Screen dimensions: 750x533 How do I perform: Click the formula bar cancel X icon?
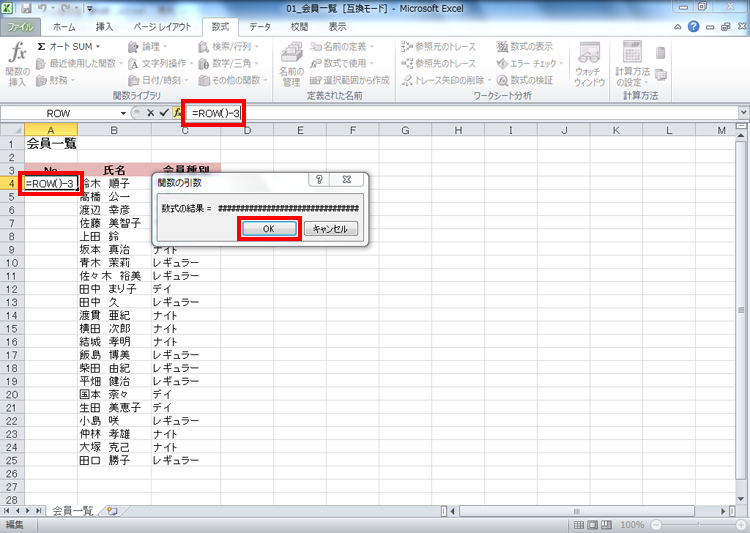coord(151,113)
